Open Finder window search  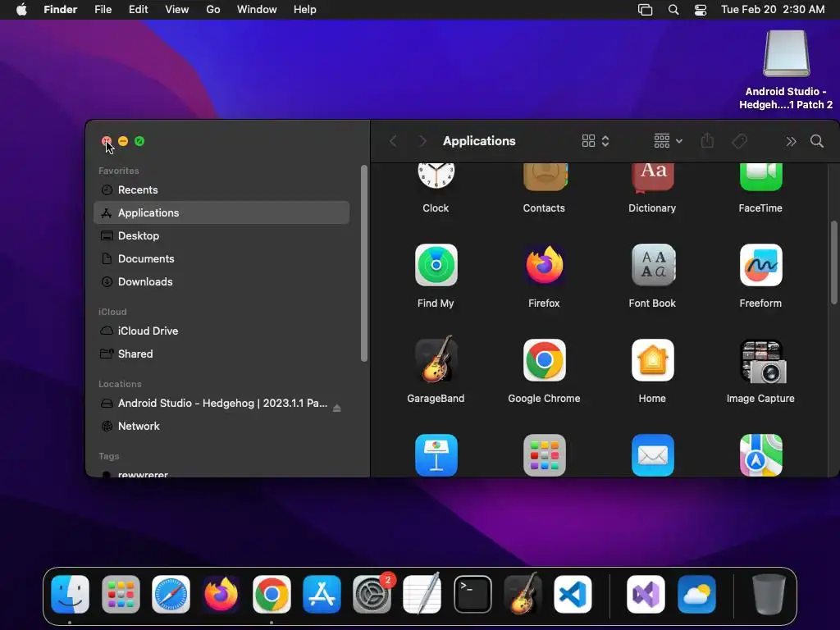[817, 141]
